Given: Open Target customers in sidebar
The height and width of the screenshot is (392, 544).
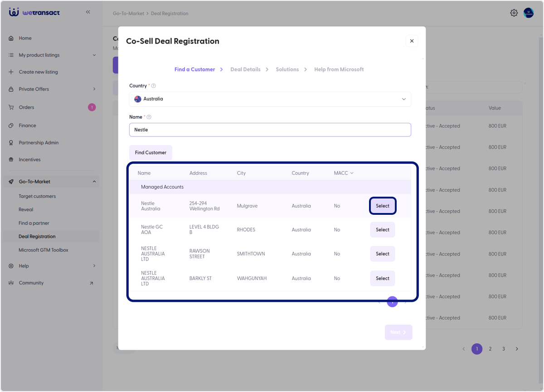Looking at the screenshot, I should [x=37, y=196].
